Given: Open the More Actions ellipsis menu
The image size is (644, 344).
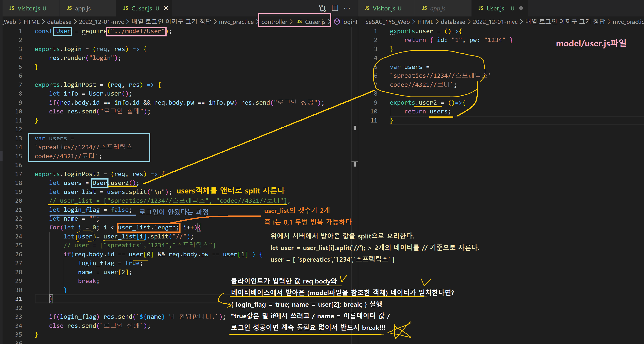Looking at the screenshot, I should [347, 8].
